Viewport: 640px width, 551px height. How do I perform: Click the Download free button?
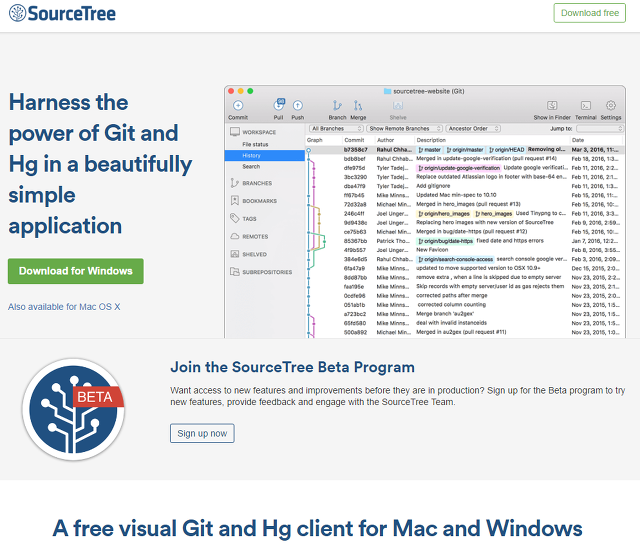(x=589, y=13)
